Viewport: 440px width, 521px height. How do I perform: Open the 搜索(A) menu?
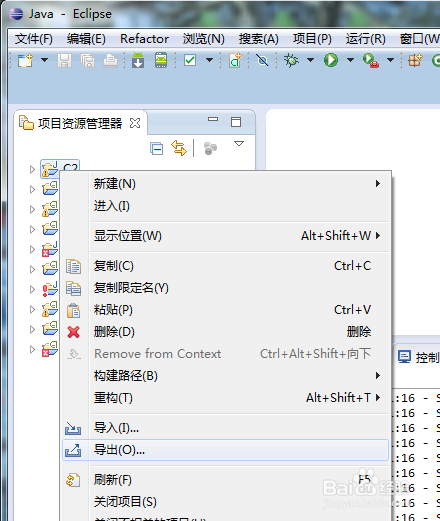tap(259, 39)
